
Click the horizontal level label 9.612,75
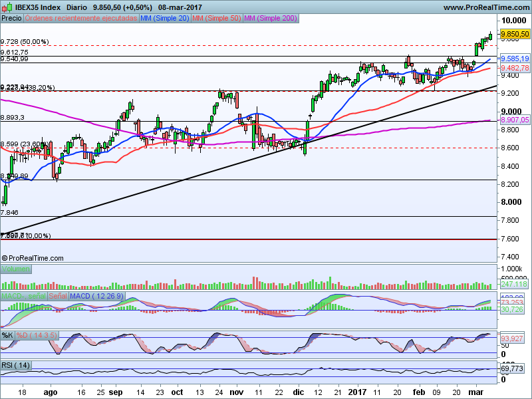[x=14, y=53]
